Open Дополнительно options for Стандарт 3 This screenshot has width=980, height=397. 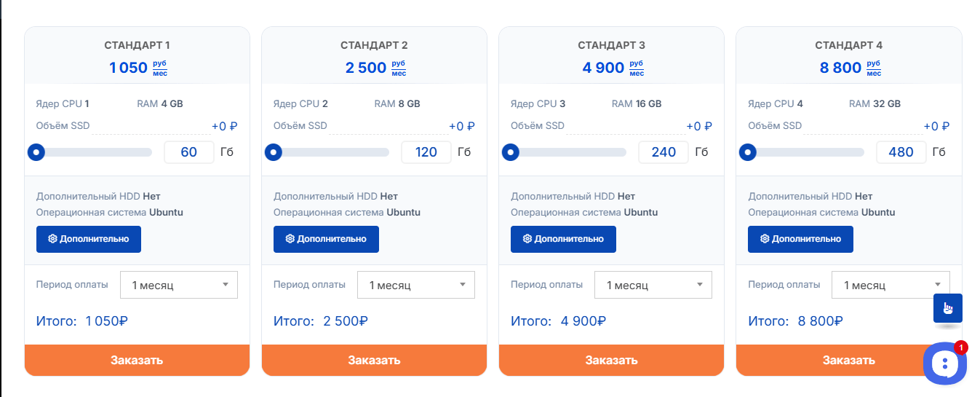pyautogui.click(x=563, y=239)
